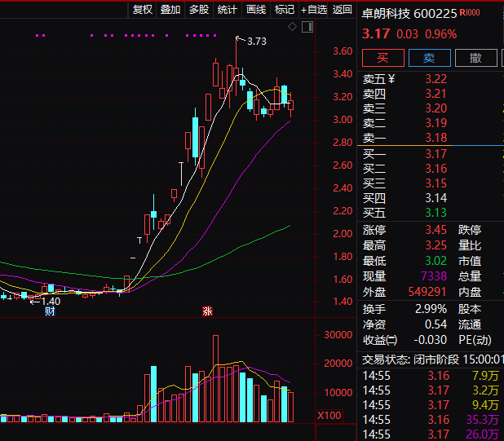This screenshot has height=441, width=504.
Task: Click 返回 to go back
Action: [x=343, y=10]
